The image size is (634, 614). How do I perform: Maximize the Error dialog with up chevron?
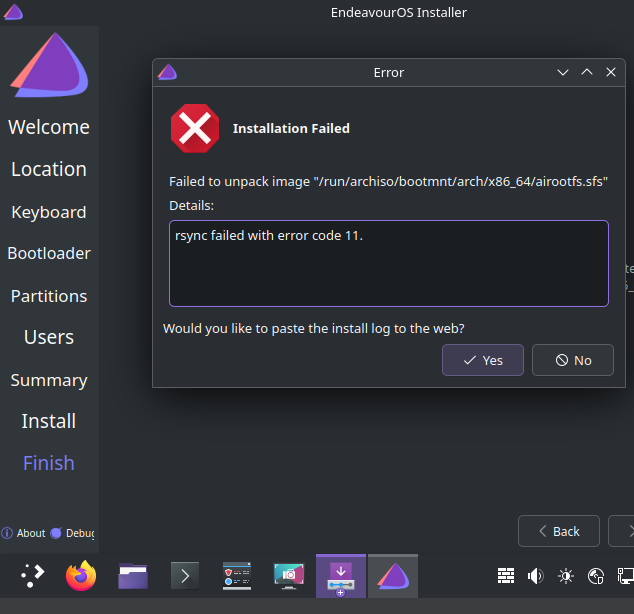click(x=587, y=72)
